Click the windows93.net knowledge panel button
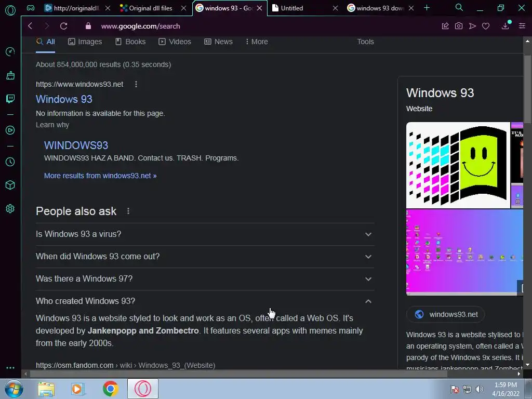This screenshot has height=399, width=532. (x=445, y=314)
